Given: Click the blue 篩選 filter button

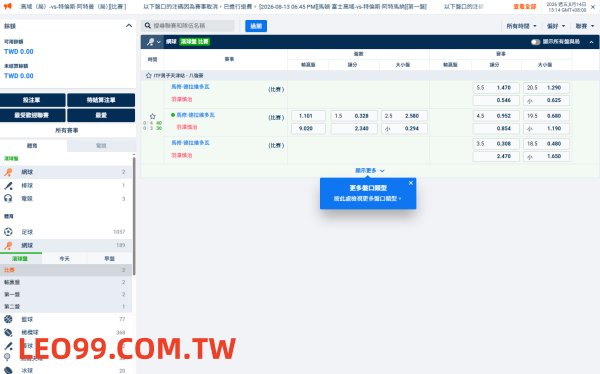Looking at the screenshot, I should pos(256,26).
